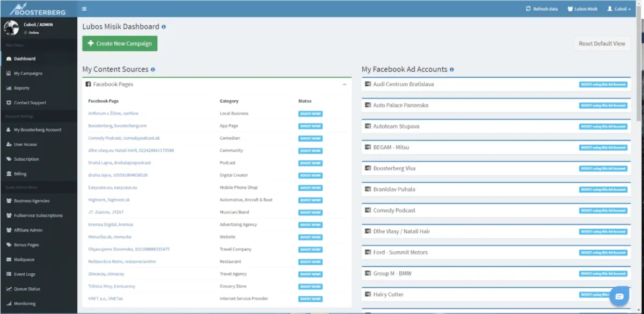644x314 pixels.
Task: Toggle the hamburger sidebar menu icon
Action: [84, 9]
